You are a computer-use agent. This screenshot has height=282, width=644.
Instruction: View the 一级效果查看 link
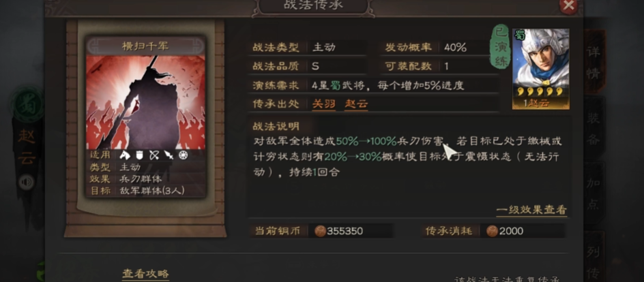point(531,210)
